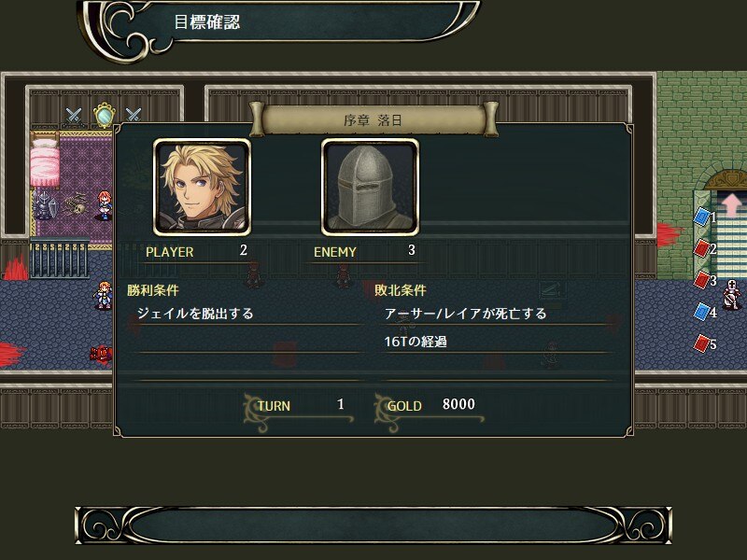Click the pink escape arrow on stairs

[732, 204]
